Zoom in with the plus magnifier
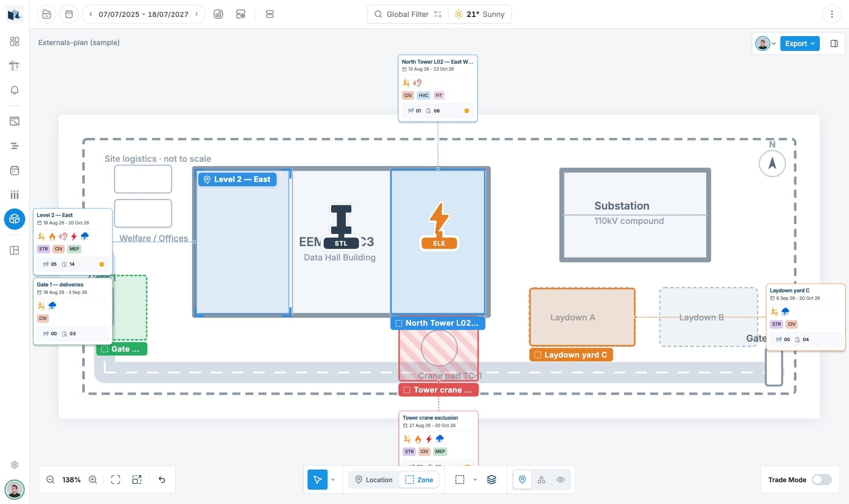This screenshot has width=849, height=504. [93, 480]
